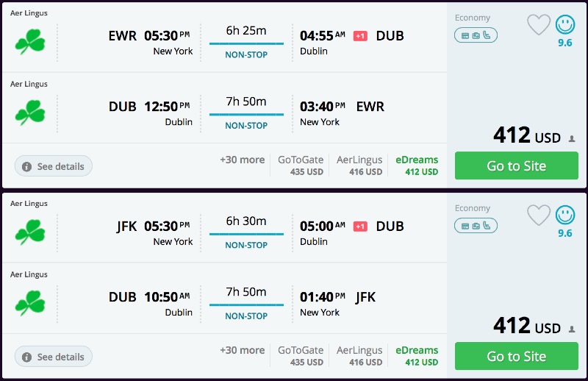Show +30 more offers for JFK flight
This screenshot has width=588, height=381.
(x=242, y=350)
